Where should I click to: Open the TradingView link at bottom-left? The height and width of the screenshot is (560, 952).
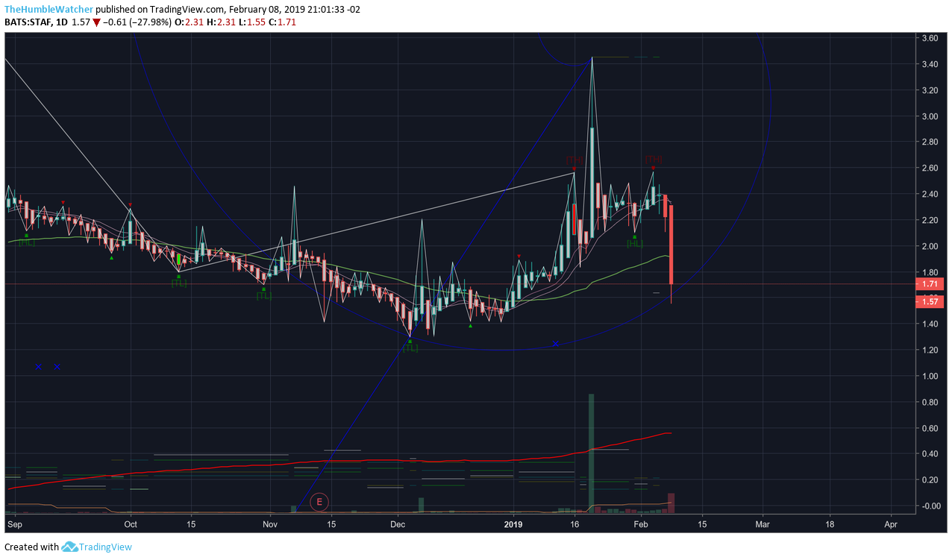tap(106, 547)
